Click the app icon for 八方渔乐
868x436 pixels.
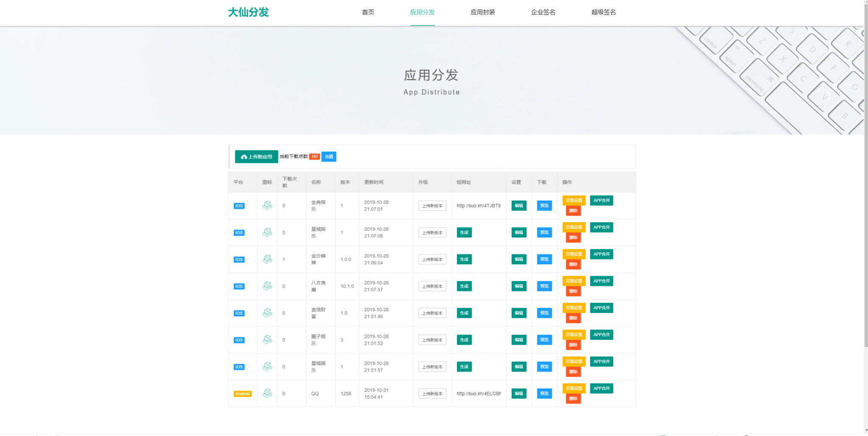pos(267,286)
